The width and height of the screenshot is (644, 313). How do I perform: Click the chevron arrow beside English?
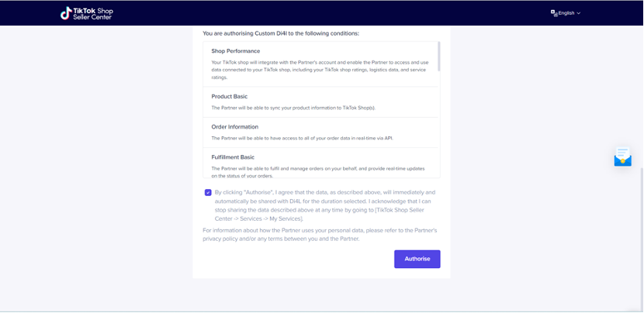click(x=579, y=13)
